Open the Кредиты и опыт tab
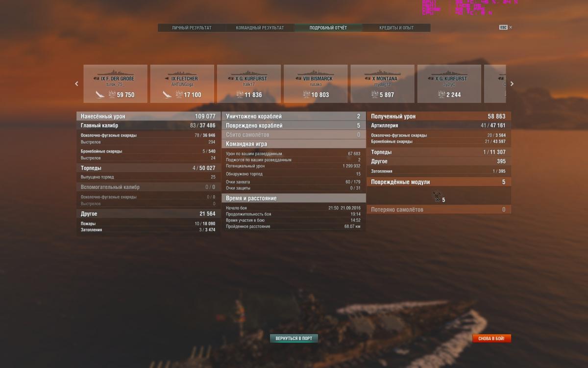 (x=396, y=28)
